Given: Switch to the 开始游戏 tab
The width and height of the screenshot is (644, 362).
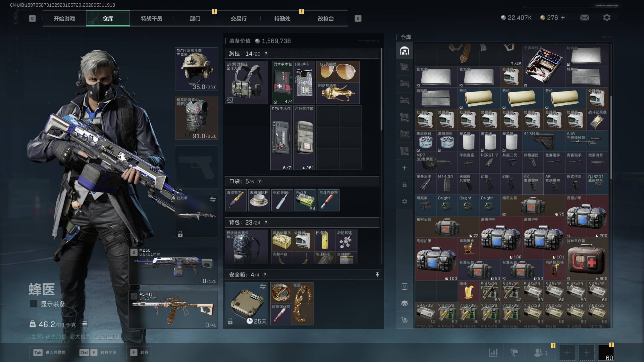Looking at the screenshot, I should point(64,18).
